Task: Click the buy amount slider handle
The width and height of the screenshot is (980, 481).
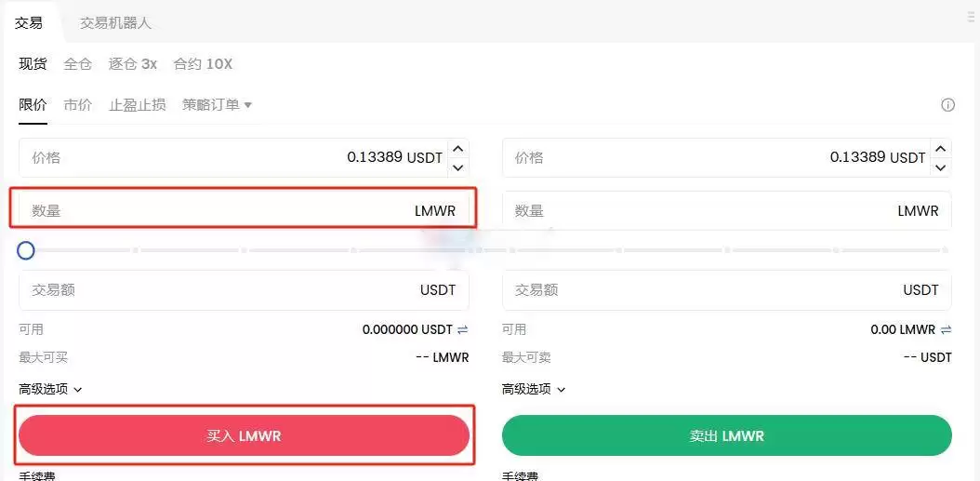Action: pos(26,250)
